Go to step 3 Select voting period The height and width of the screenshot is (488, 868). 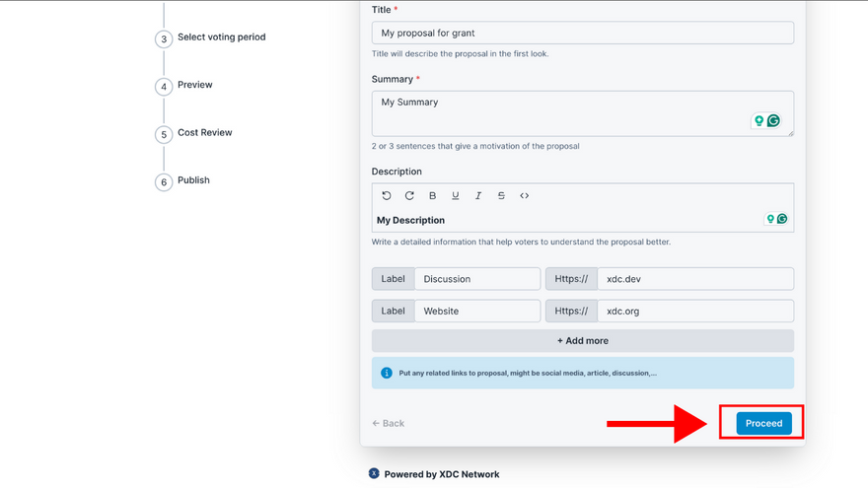point(221,37)
